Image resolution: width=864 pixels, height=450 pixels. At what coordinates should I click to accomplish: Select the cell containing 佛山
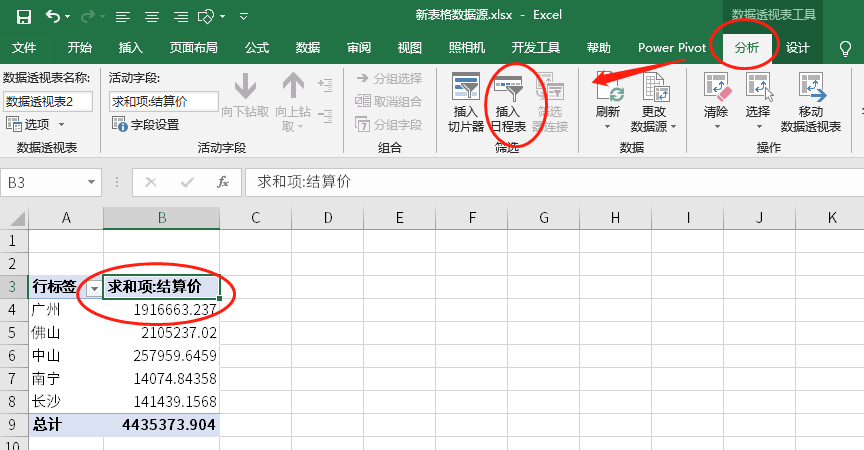66,333
